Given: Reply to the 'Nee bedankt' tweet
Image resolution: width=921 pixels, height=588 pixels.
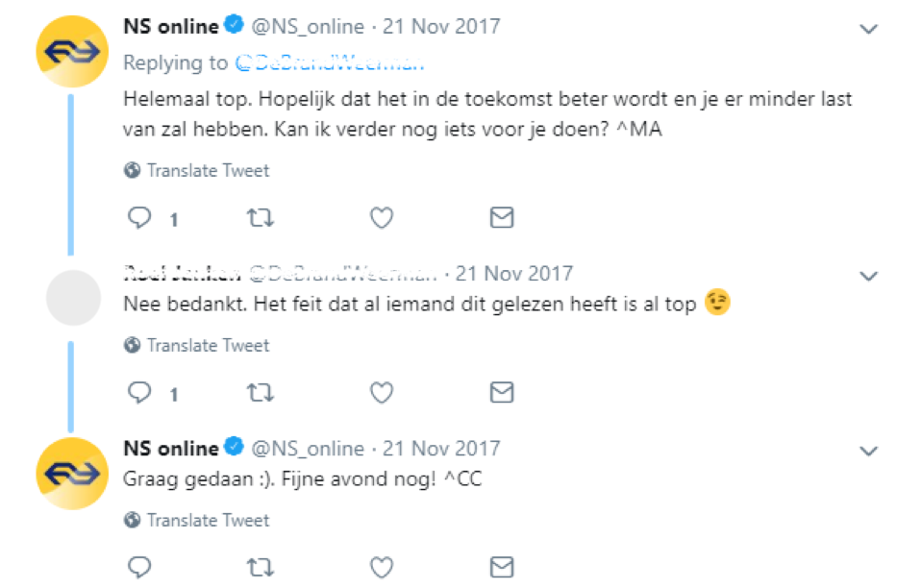Looking at the screenshot, I should (140, 393).
